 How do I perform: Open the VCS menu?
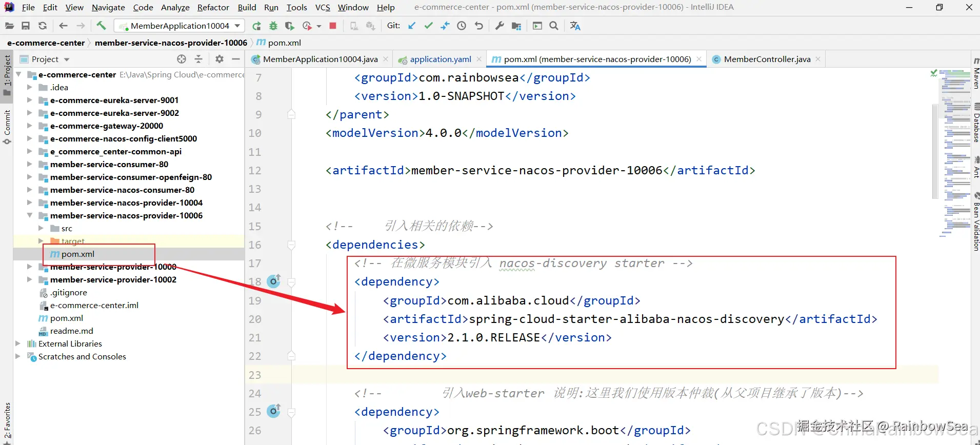pos(323,7)
